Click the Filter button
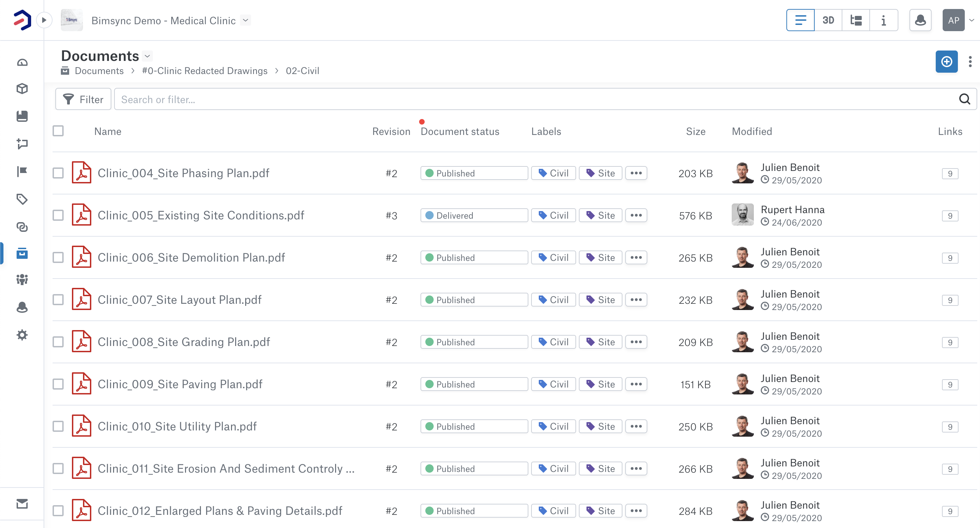 83,99
